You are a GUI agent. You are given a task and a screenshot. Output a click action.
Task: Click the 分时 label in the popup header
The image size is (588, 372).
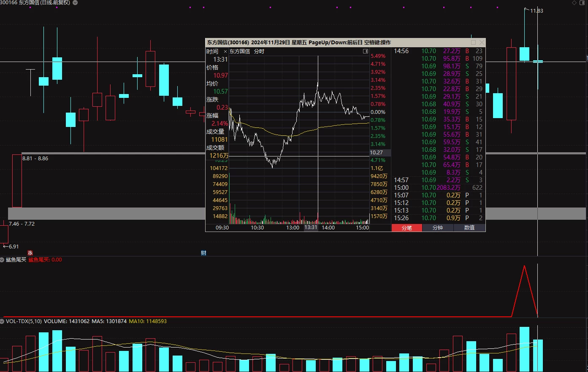pos(259,51)
